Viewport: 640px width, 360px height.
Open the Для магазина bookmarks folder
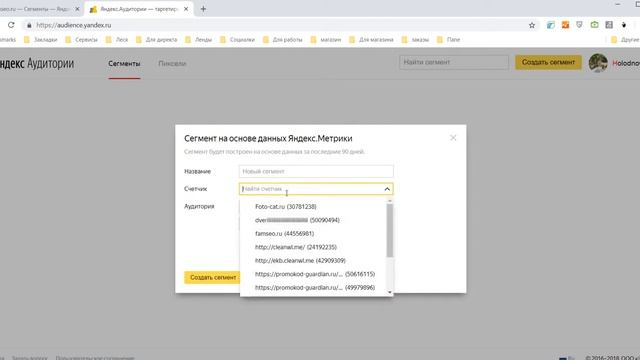(371, 40)
